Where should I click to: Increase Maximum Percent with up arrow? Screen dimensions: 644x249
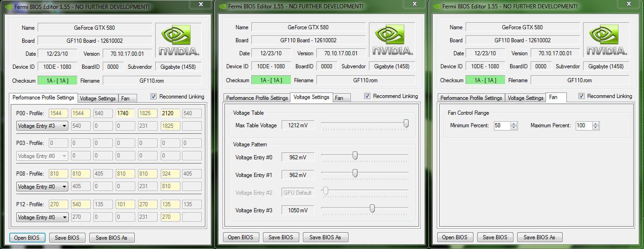(596, 124)
